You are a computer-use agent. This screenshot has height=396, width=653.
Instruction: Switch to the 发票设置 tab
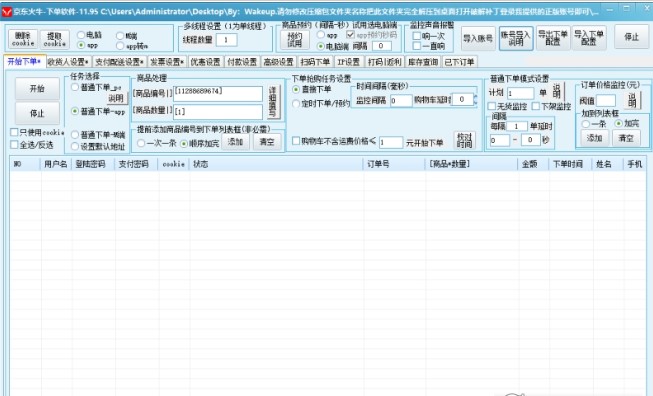pyautogui.click(x=167, y=62)
